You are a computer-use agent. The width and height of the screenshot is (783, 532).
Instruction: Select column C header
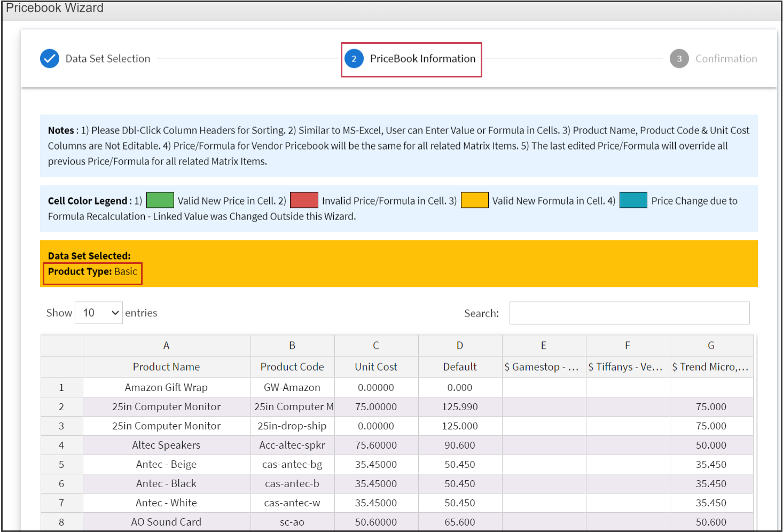[376, 346]
